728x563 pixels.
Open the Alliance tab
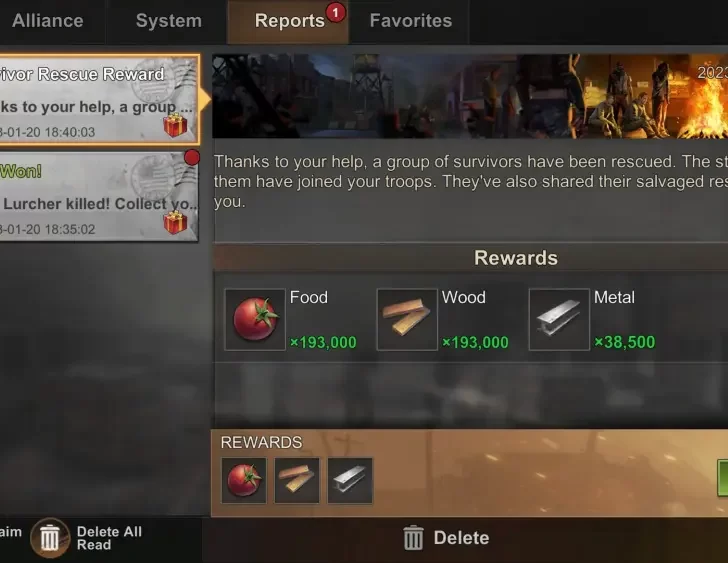click(48, 21)
